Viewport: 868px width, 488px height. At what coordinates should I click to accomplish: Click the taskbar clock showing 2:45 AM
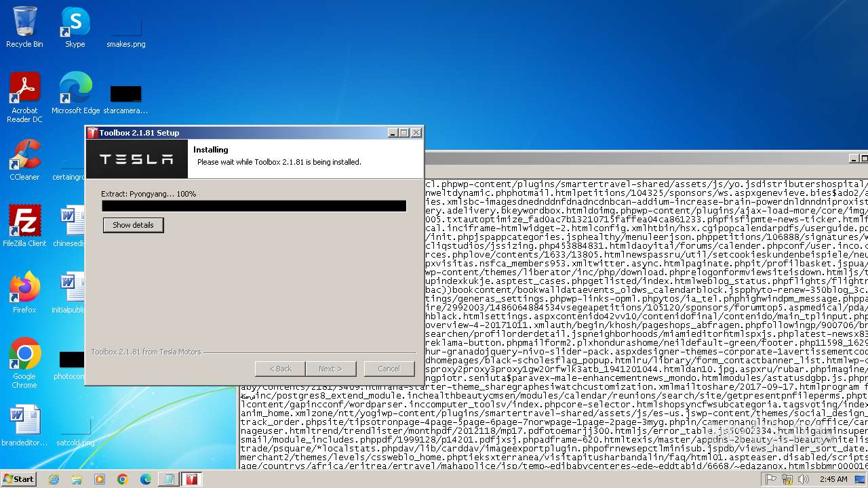tap(833, 479)
